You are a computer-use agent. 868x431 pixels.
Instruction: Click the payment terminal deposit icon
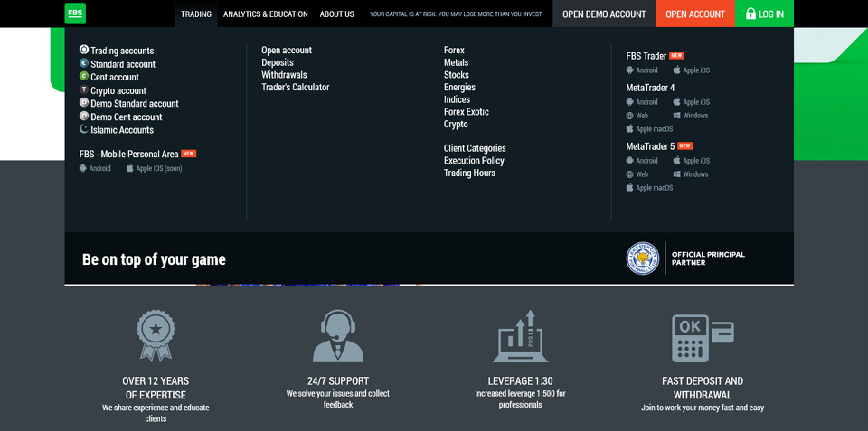click(x=703, y=338)
